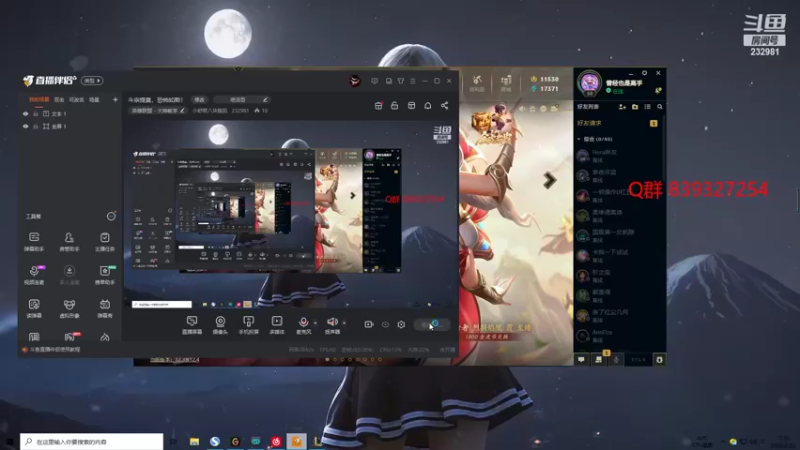
Task: Toggle visibility of 全屏 1 source
Action: point(26,126)
